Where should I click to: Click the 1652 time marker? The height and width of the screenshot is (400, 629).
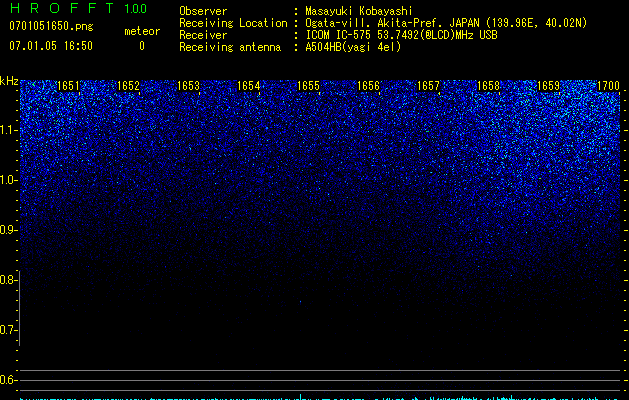point(128,86)
